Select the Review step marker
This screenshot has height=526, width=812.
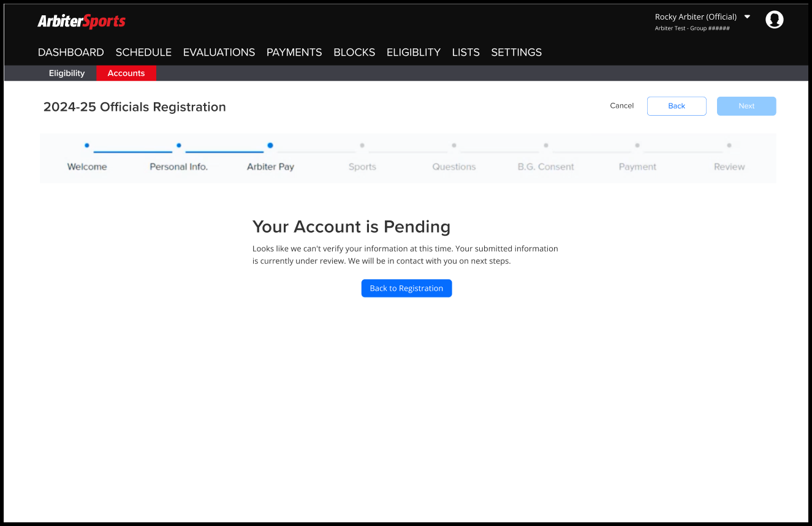[729, 145]
